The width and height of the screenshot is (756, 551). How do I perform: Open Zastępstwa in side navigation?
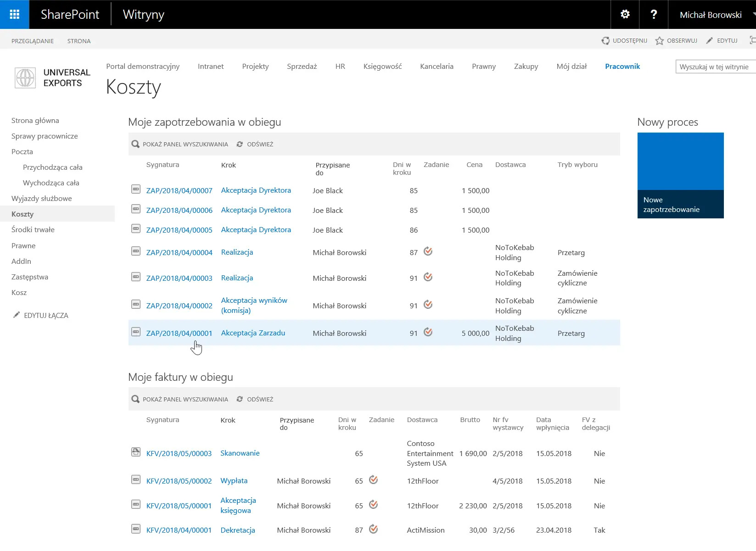(x=30, y=277)
